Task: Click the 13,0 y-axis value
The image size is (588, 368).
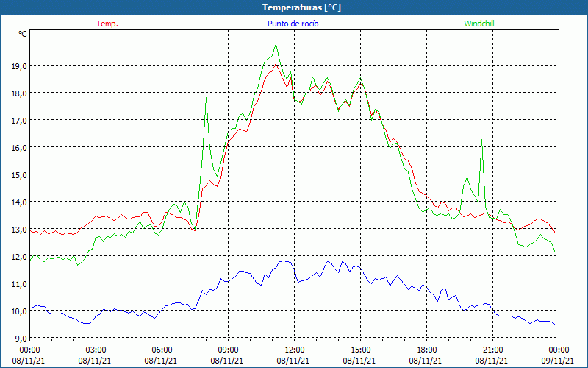Action: (x=20, y=230)
